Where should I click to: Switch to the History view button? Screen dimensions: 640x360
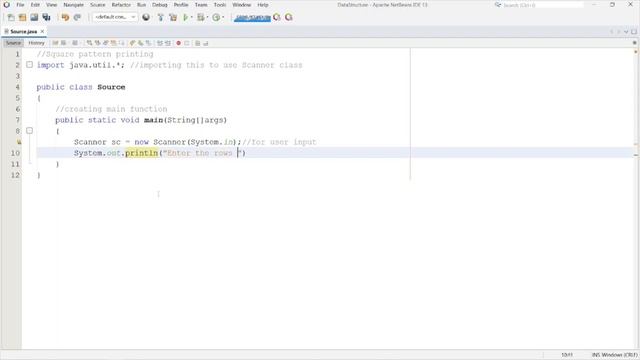point(36,43)
